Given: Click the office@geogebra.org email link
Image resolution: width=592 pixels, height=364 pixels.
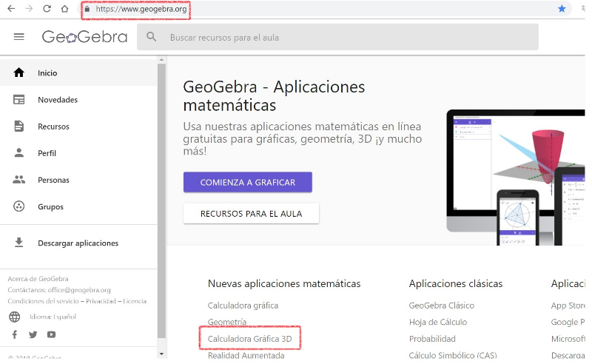Looking at the screenshot, I should 79,290.
